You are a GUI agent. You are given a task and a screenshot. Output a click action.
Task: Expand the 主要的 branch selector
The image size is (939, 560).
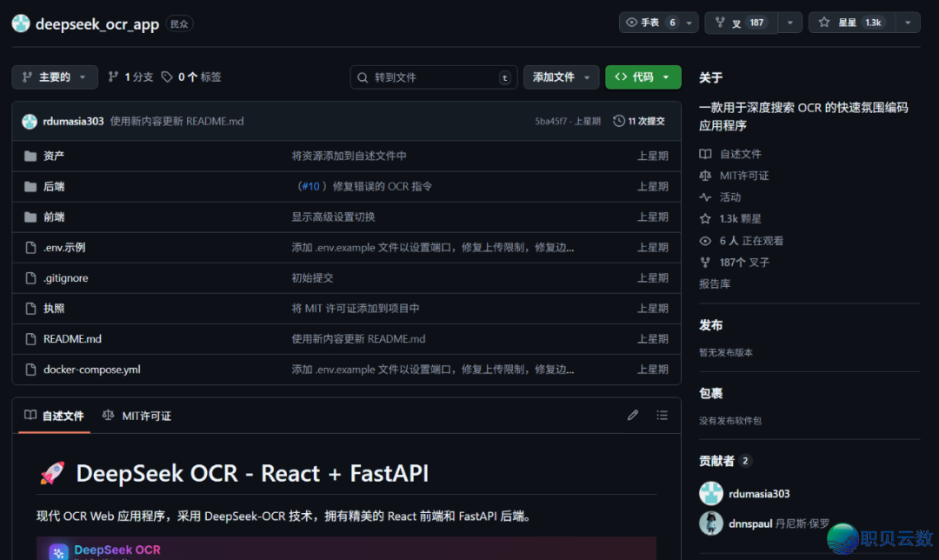click(x=54, y=77)
